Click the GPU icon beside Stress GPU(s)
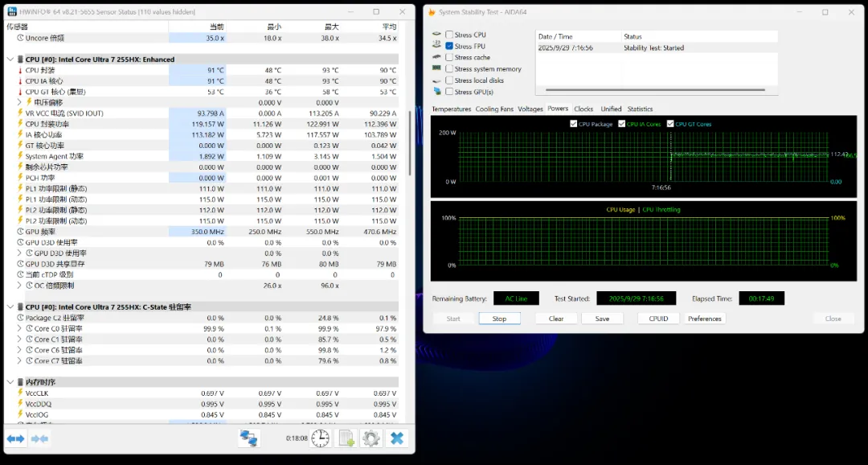868x465 pixels. pos(436,91)
